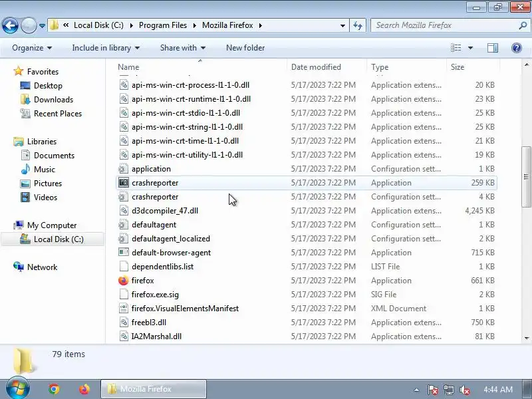Select crashreporter Configuration settings file icon

click(x=124, y=197)
